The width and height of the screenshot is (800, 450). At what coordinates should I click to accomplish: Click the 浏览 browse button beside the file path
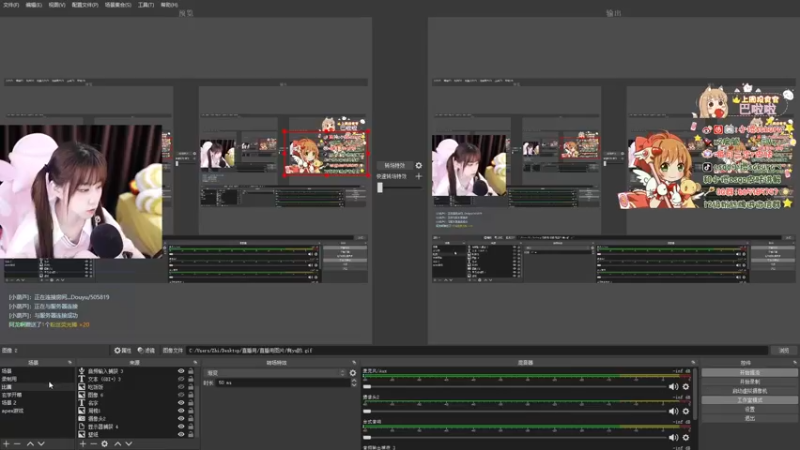coord(784,351)
